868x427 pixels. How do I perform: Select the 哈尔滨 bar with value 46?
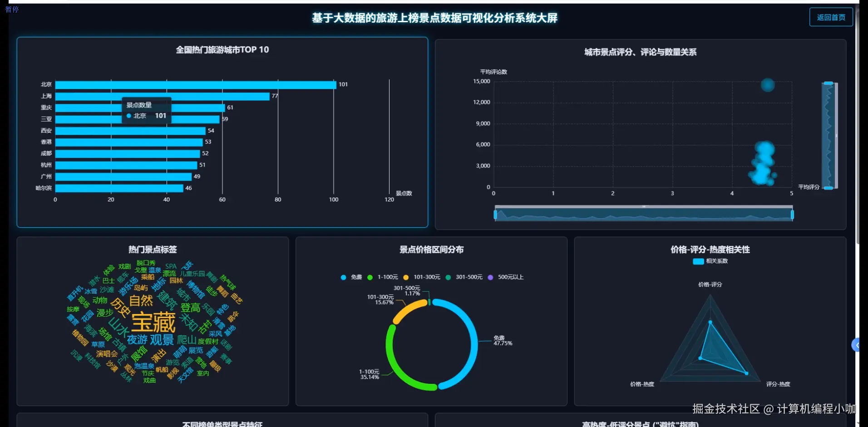tap(119, 188)
